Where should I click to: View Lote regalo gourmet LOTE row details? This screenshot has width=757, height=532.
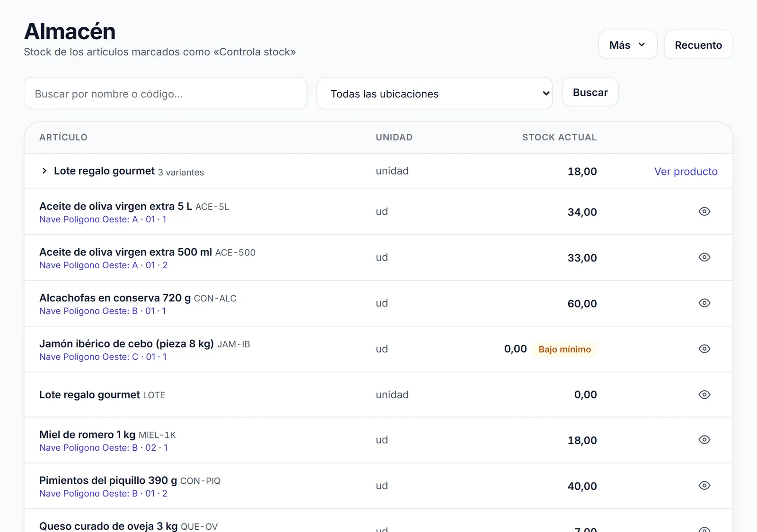[x=704, y=394]
